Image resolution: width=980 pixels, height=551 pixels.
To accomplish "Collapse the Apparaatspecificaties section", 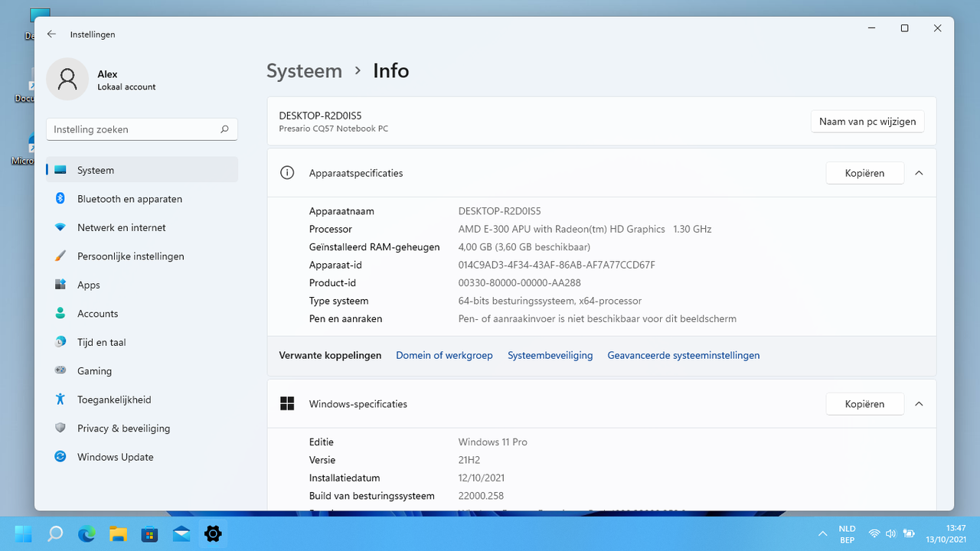I will 919,173.
